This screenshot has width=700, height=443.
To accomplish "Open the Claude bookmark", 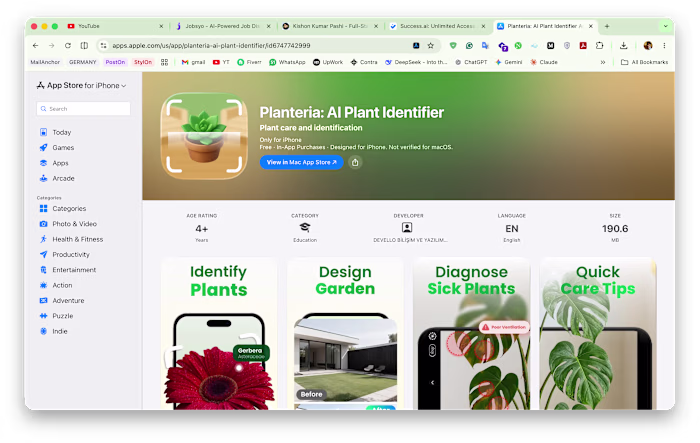I will click(544, 62).
